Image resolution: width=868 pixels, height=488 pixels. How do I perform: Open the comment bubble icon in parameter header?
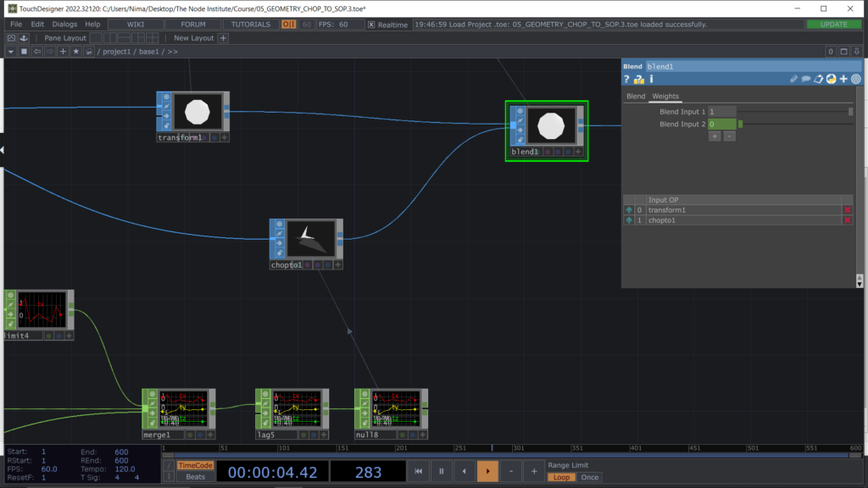coord(806,79)
